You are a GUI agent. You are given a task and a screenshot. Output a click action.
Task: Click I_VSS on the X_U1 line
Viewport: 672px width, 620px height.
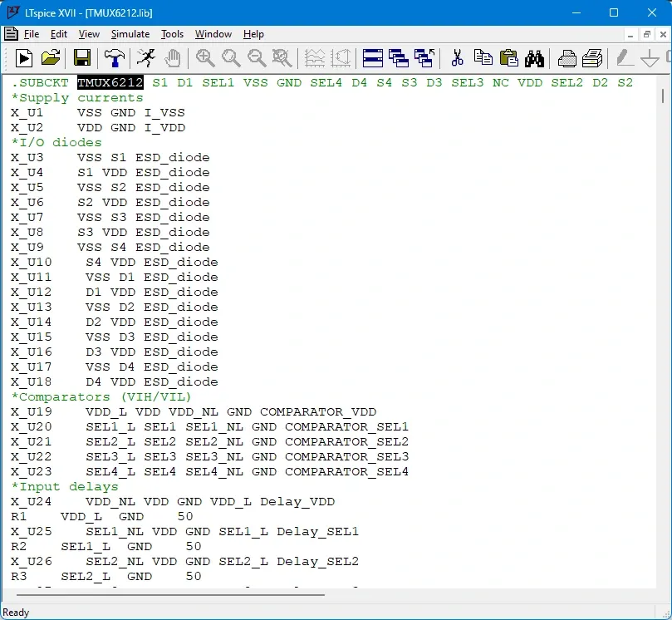[164, 113]
